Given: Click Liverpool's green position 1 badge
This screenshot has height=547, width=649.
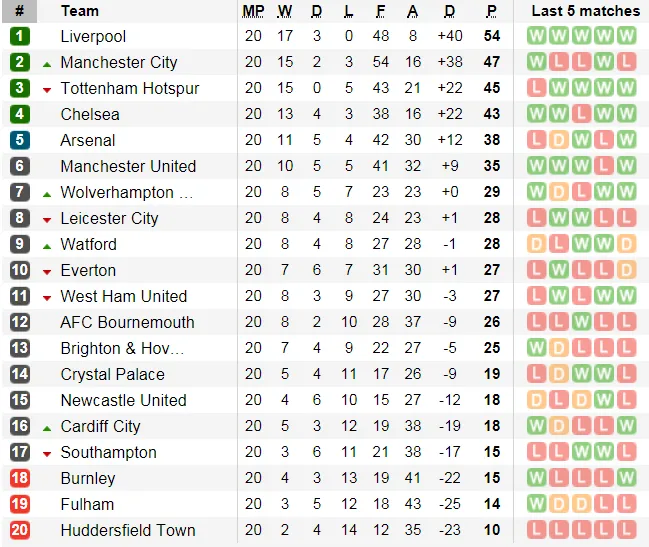Looking at the screenshot, I should 20,36.
